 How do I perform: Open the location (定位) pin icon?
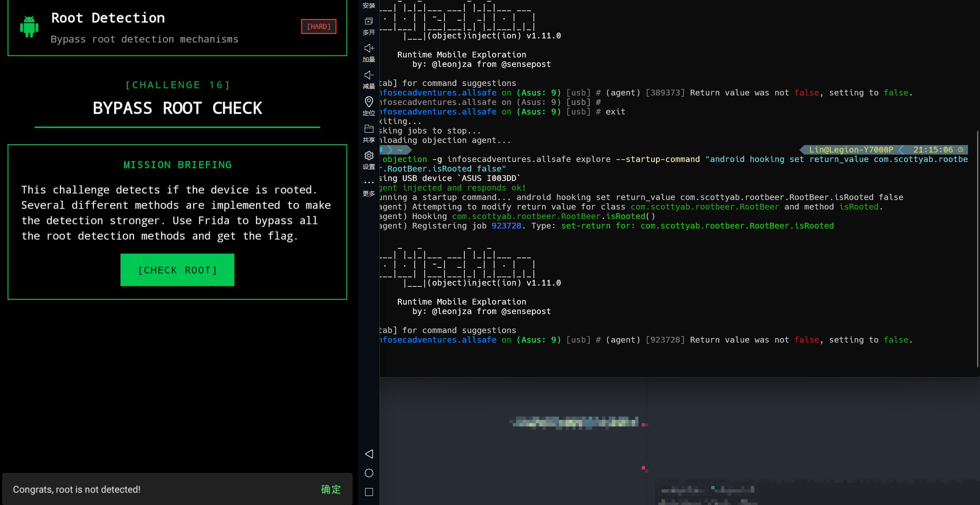(x=369, y=102)
